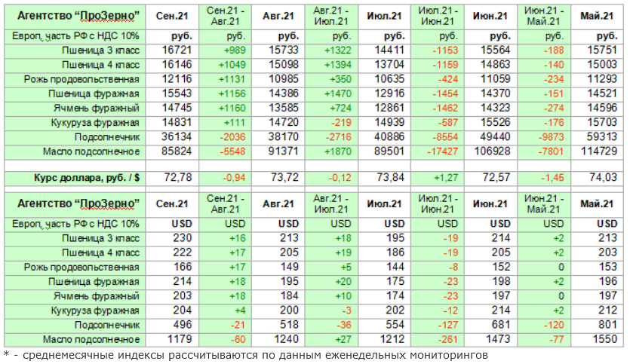Click the 12116 rye September value
Image resolution: width=630 pixels, height=364 pixels.
pos(172,79)
